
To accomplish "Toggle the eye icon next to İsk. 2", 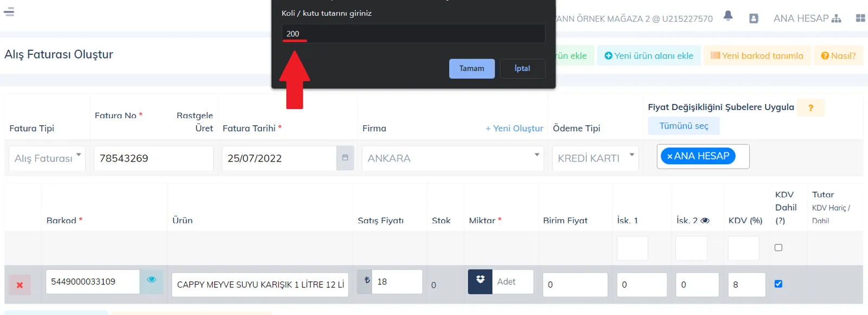I will (705, 221).
